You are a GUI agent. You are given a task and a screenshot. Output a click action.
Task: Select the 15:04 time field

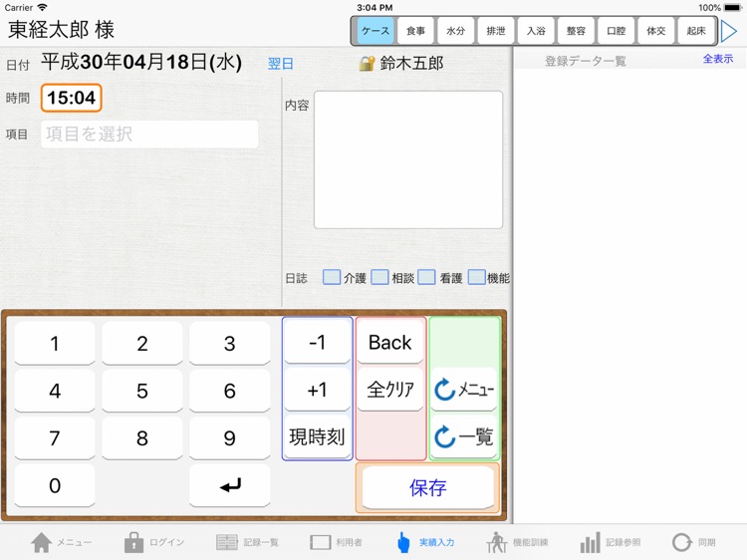click(x=72, y=98)
